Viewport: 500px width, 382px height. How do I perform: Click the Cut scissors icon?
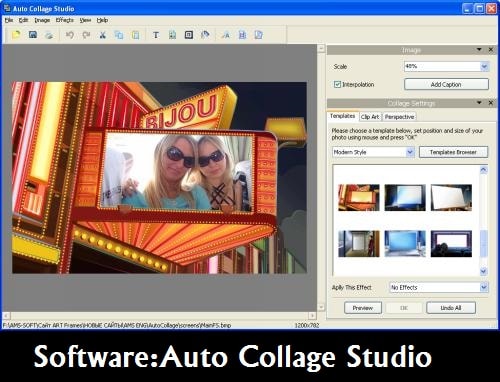coord(103,35)
